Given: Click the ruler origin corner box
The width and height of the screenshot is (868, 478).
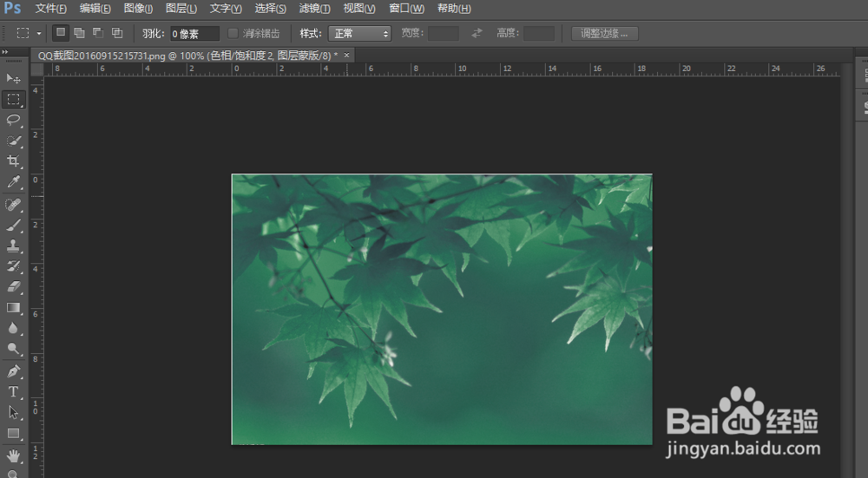Looking at the screenshot, I should pos(37,69).
